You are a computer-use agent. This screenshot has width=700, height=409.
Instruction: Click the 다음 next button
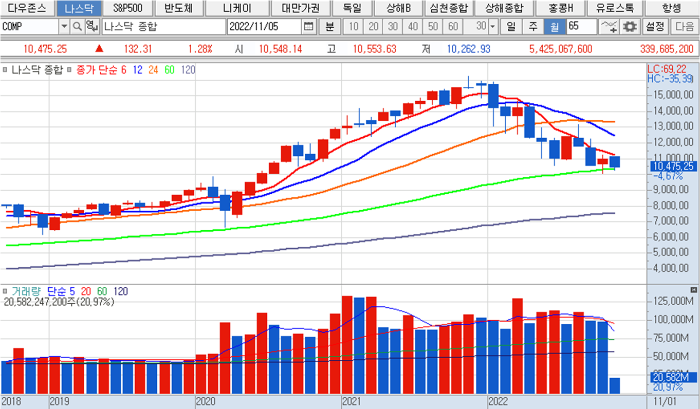coord(684,26)
